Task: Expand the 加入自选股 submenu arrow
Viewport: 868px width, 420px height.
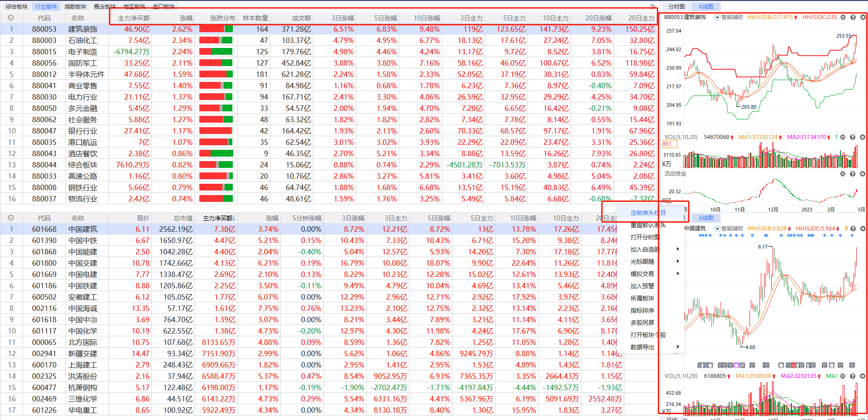Action: [678, 249]
